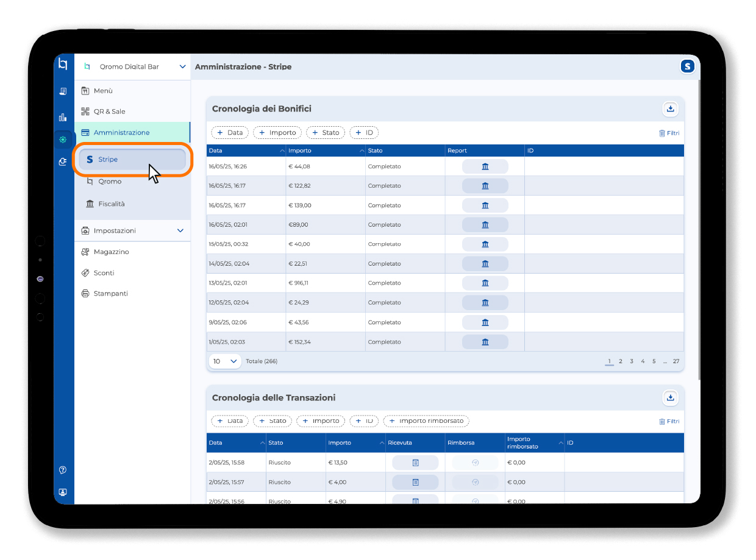Expand the Qromo Digital Bar venue selector
This screenshot has width=756, height=560.
pos(182,66)
